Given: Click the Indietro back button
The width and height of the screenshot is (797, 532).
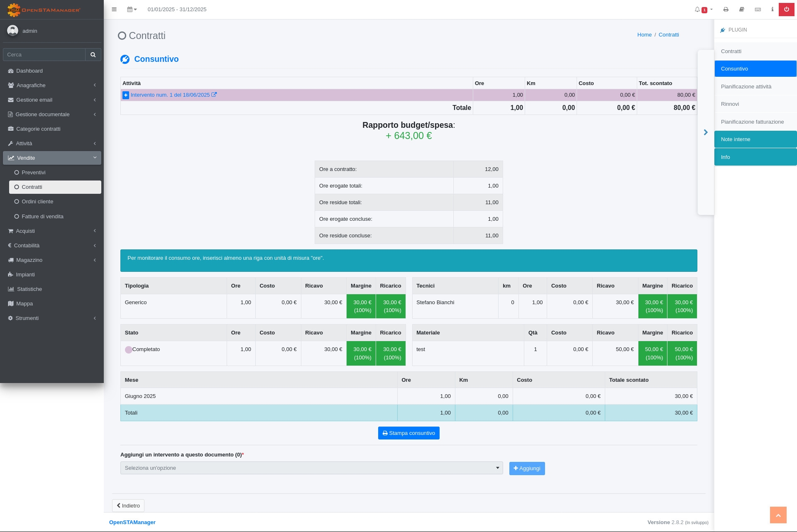Looking at the screenshot, I should (128, 506).
